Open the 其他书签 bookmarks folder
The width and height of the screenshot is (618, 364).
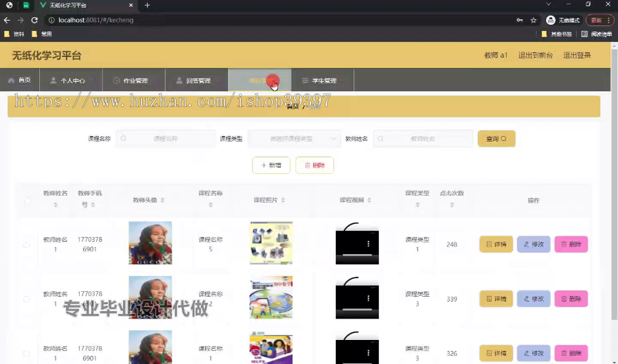556,34
